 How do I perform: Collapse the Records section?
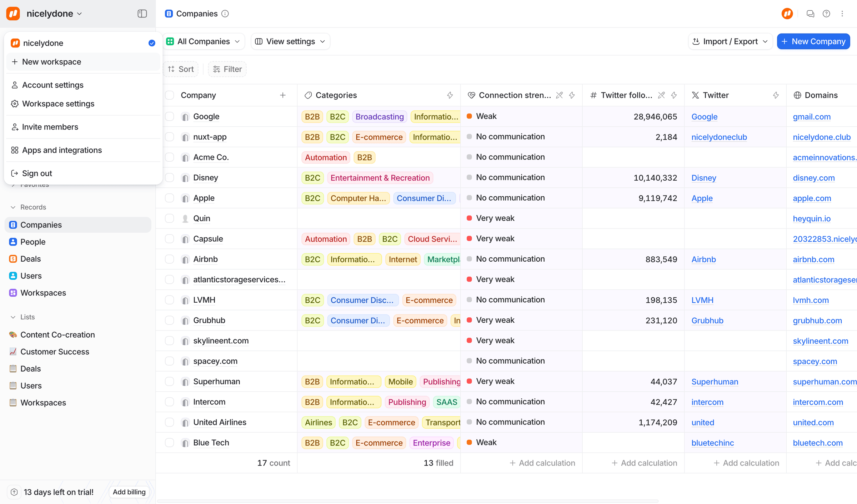coord(13,207)
